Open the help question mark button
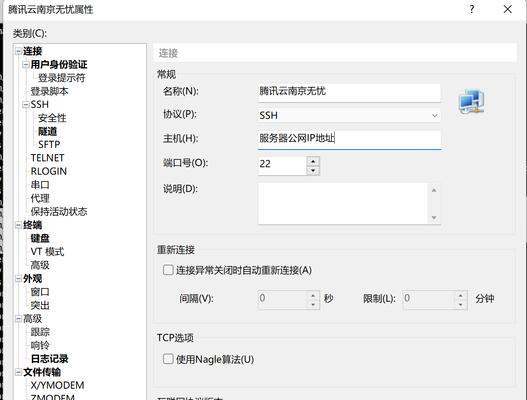527x400 pixels. 472,9
